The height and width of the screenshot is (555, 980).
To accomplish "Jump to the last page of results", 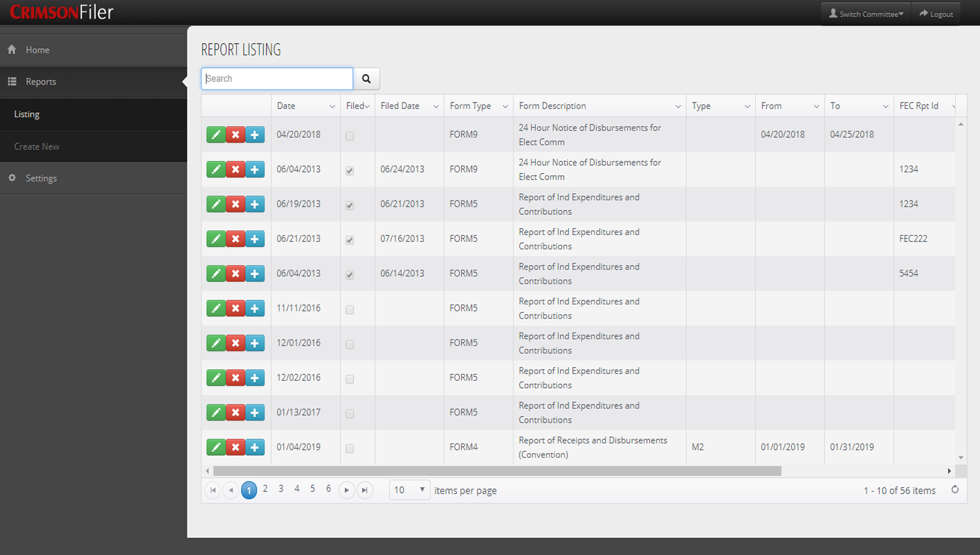I will [365, 490].
